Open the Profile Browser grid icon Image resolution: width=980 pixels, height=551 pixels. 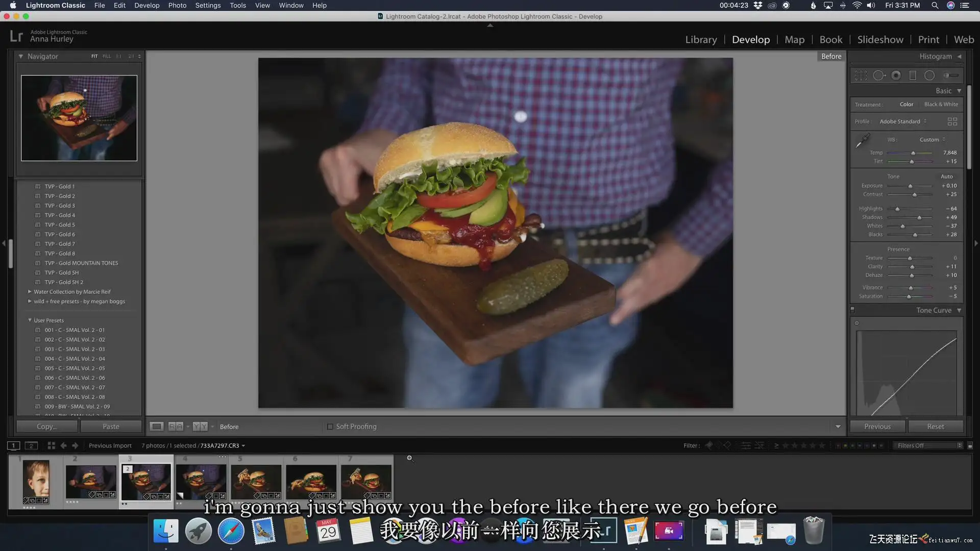(x=952, y=121)
